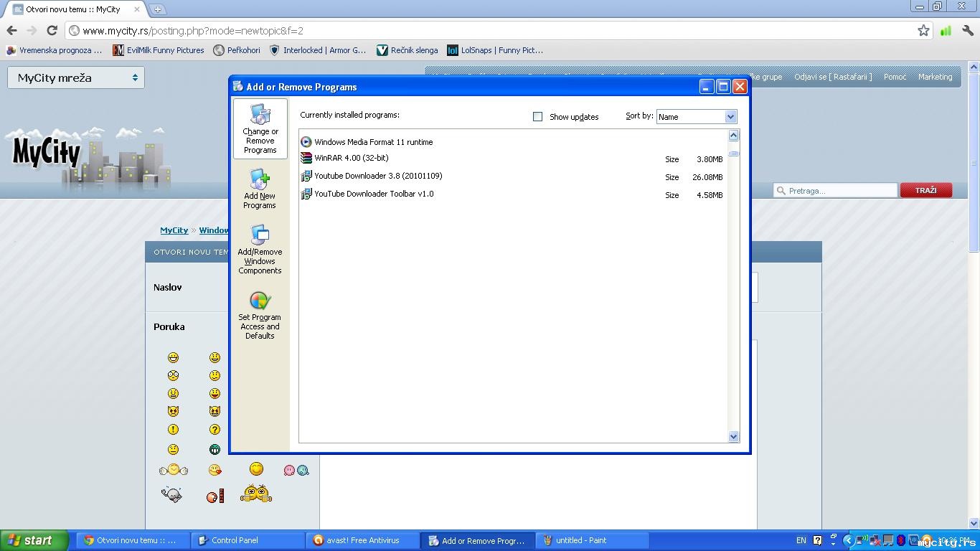Insert the pink and blue smiley pair
980x551 pixels.
tap(296, 470)
